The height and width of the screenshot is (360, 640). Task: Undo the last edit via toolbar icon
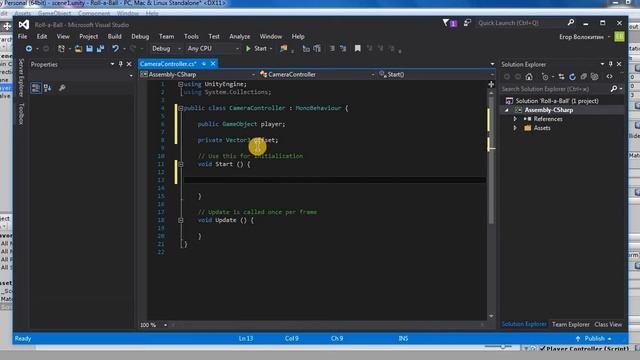coord(116,49)
